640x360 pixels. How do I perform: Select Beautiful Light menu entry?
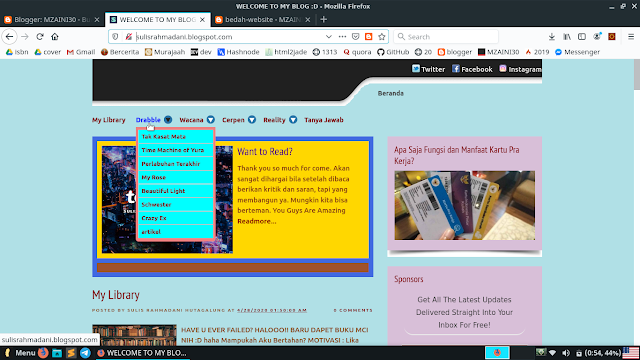click(x=176, y=191)
